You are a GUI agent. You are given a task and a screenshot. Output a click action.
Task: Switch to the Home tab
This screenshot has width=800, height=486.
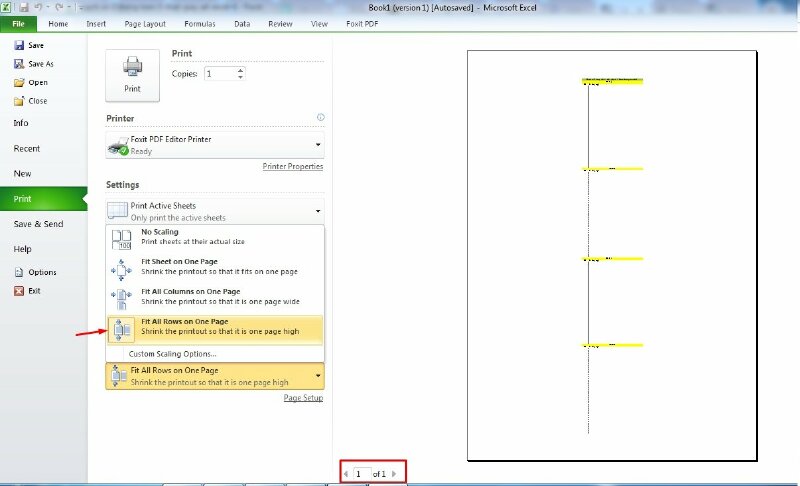click(x=58, y=24)
